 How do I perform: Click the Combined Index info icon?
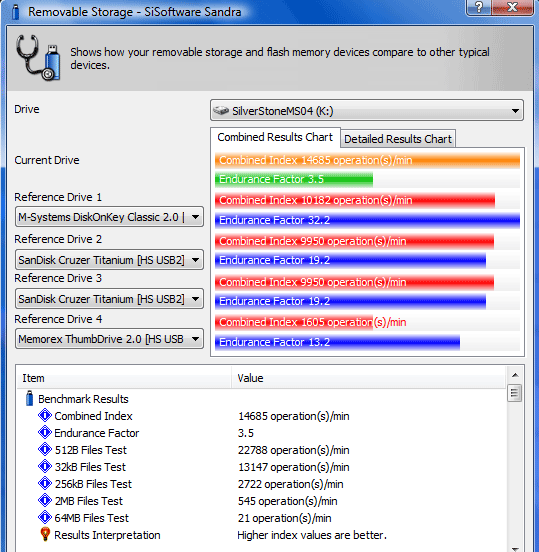45,415
